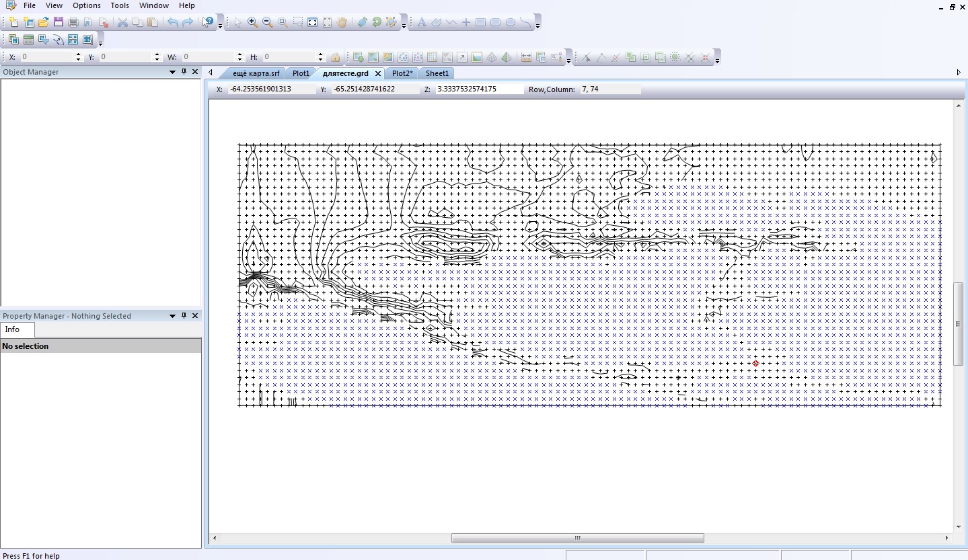Unpin the Property Manager panel
The height and width of the screenshot is (560, 968).
coord(183,316)
